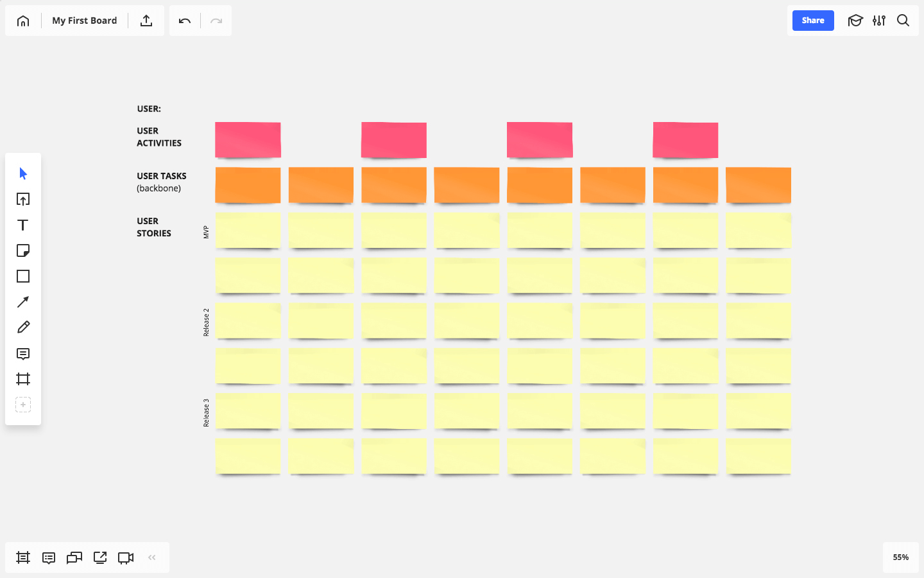Screen dimensions: 924x578
Task: Click the blue Share button
Action: coord(813,21)
